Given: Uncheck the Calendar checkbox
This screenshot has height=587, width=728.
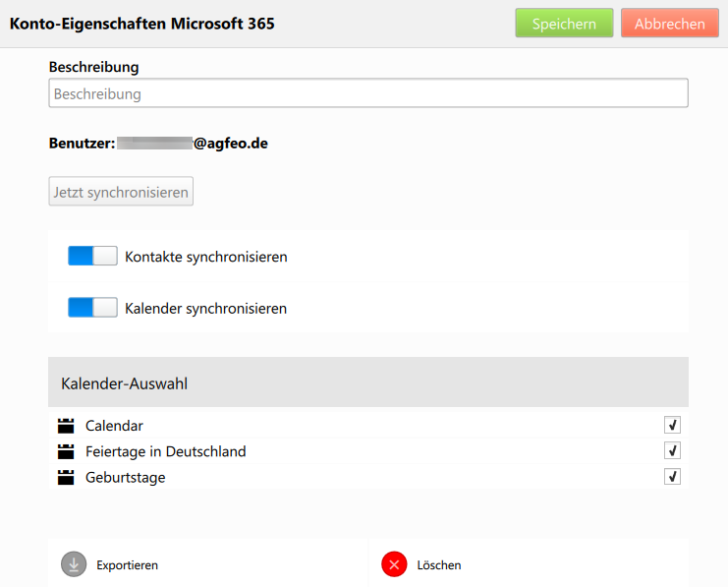Looking at the screenshot, I should click(x=672, y=425).
